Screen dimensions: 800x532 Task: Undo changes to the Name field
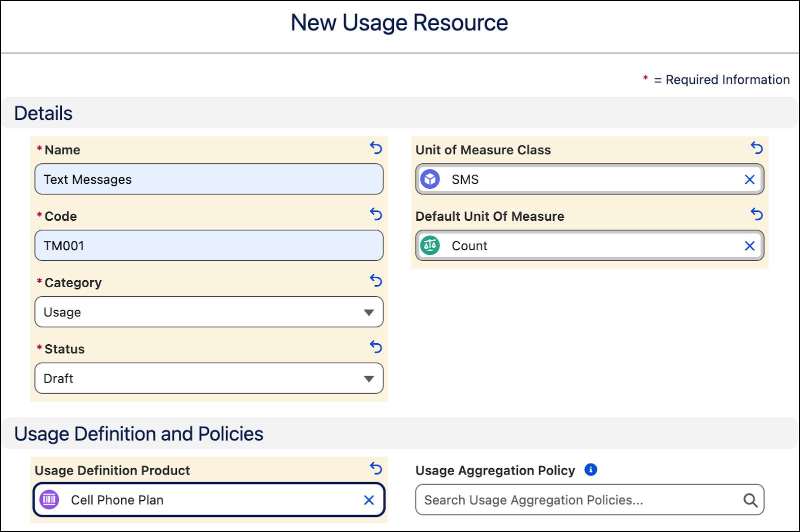(376, 148)
